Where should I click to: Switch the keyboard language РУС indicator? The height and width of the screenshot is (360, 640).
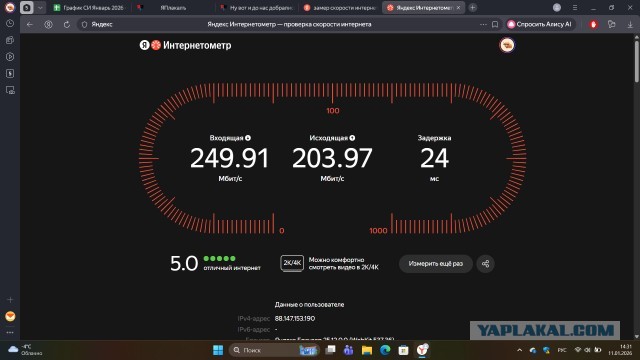[x=562, y=350]
